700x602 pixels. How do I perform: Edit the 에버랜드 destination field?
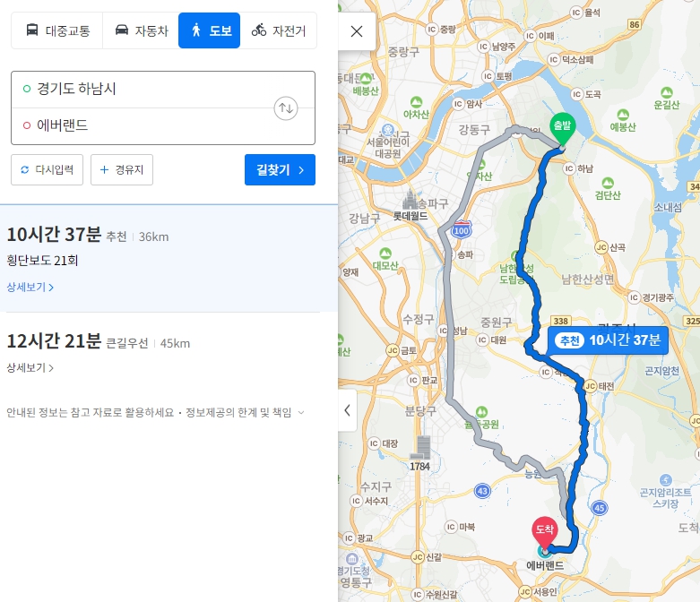pyautogui.click(x=147, y=125)
